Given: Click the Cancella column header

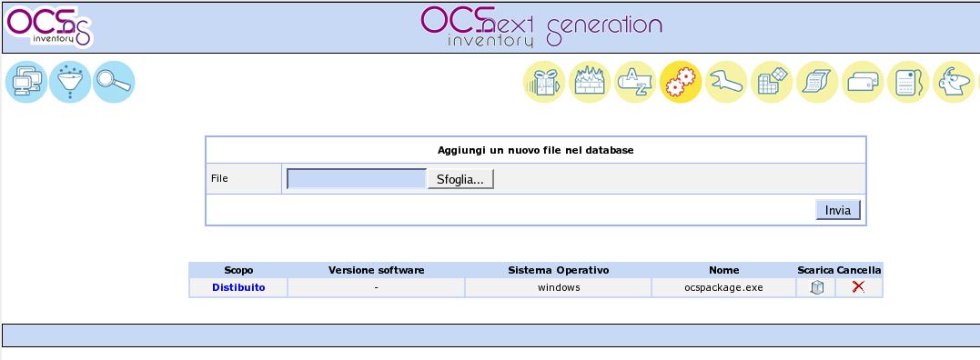Looking at the screenshot, I should [859, 270].
